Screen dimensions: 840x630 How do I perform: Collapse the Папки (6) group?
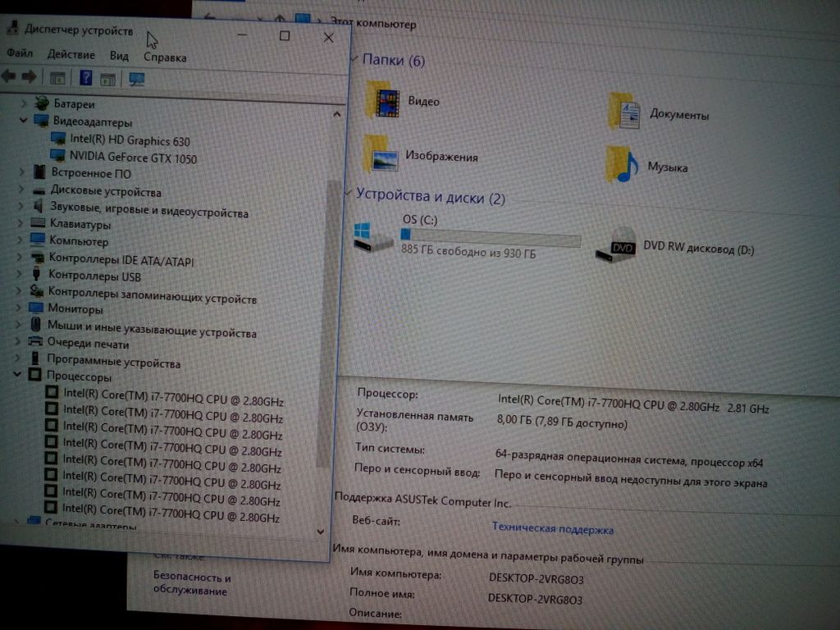pos(354,58)
